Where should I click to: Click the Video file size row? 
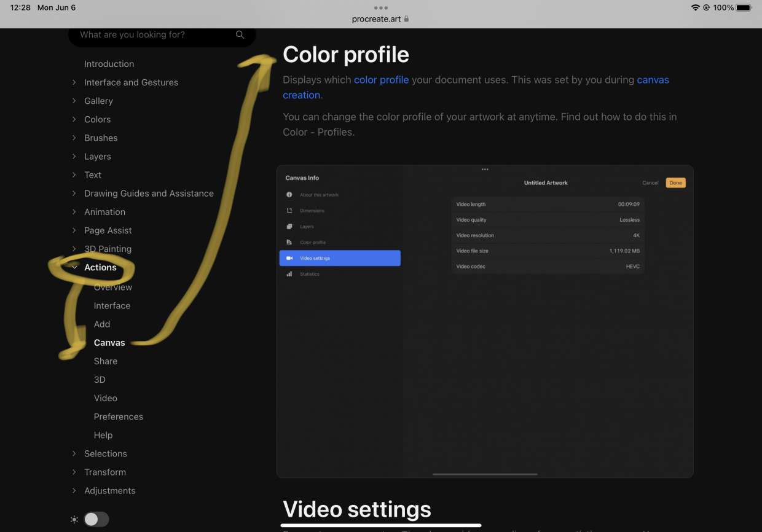click(548, 251)
